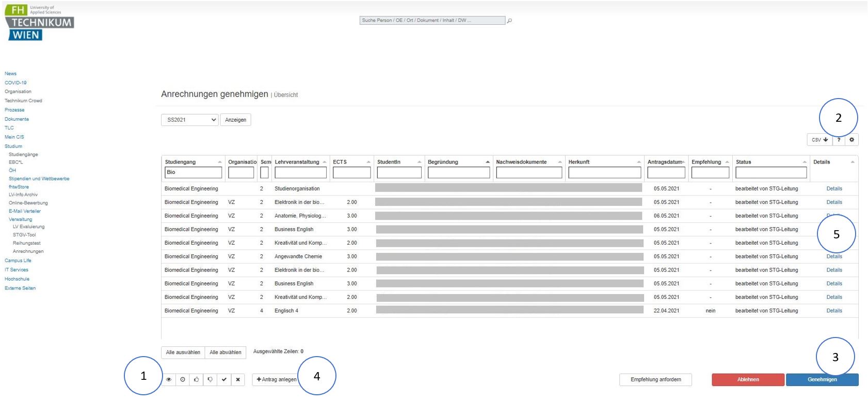Click the blue Genehmigen button

tap(822, 379)
